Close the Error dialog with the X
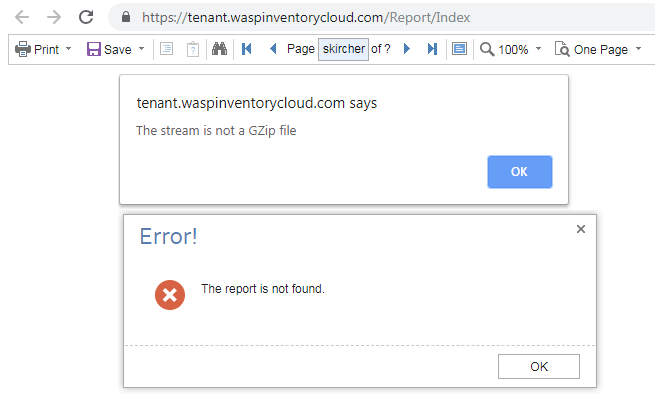This screenshot has width=655, height=403. pyautogui.click(x=581, y=229)
